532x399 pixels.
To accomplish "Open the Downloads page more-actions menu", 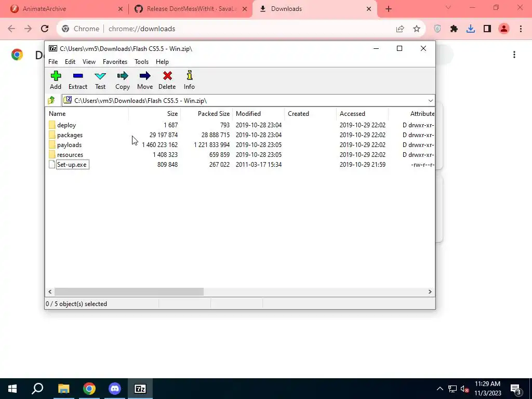I will point(514,55).
